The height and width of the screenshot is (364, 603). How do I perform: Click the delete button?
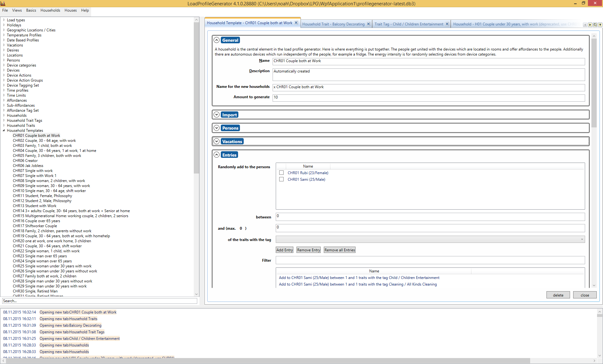[x=558, y=295]
